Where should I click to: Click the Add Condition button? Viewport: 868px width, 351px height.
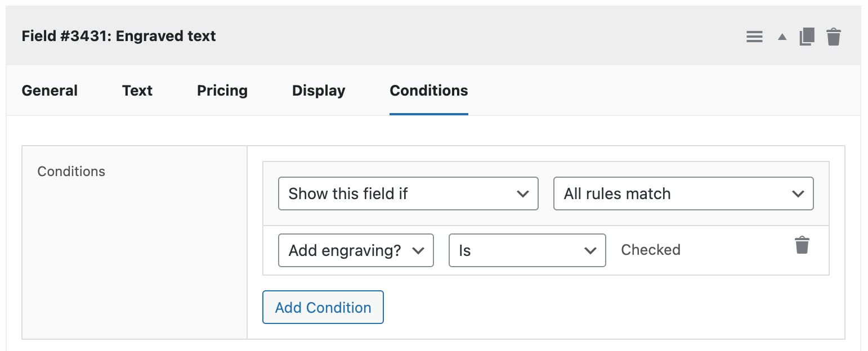pyautogui.click(x=323, y=308)
